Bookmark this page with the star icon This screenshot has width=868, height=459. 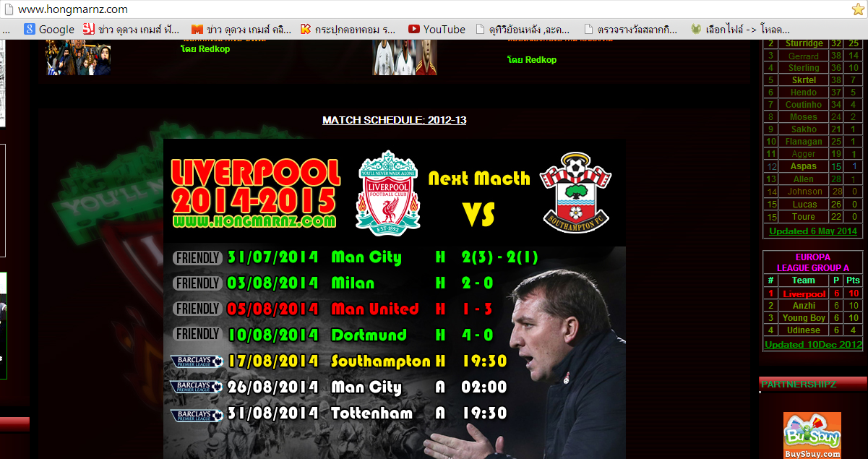click(858, 9)
